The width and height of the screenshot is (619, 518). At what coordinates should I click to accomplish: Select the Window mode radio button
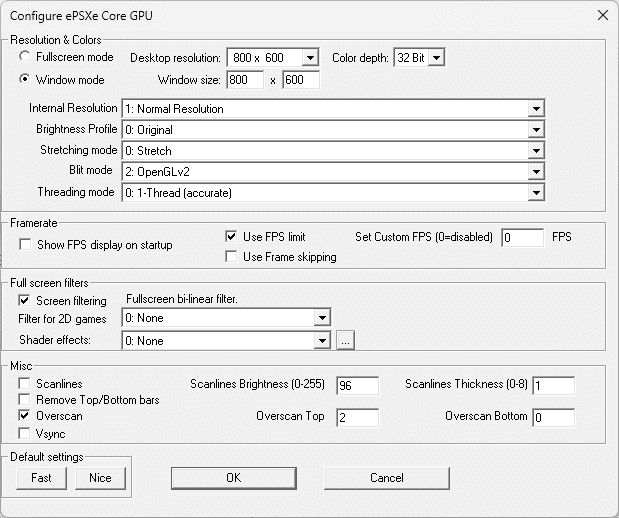point(24,79)
